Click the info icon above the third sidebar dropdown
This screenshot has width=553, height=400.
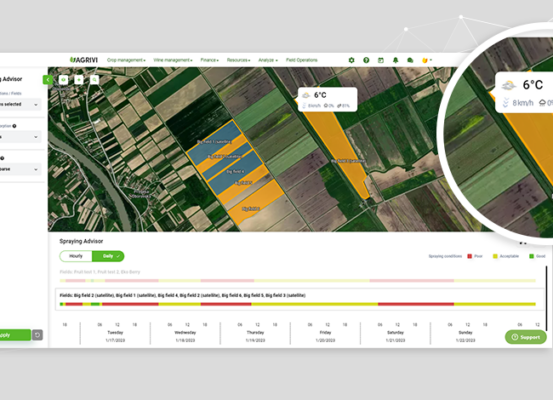pos(2,158)
